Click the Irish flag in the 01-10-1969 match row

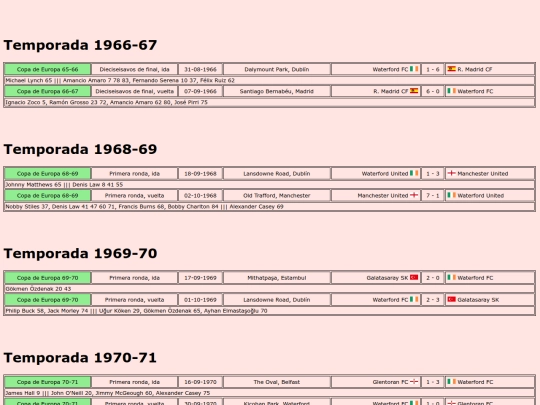coord(414,300)
